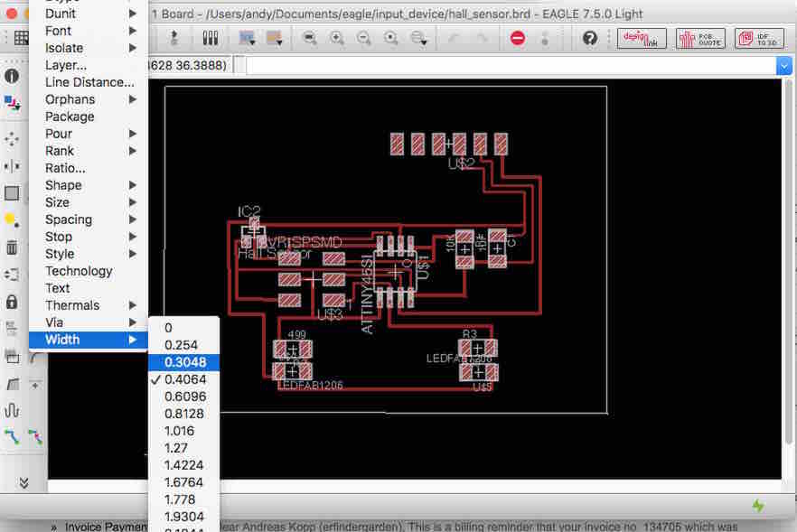
Task: Expand the Orphans submenu
Action: 89,99
